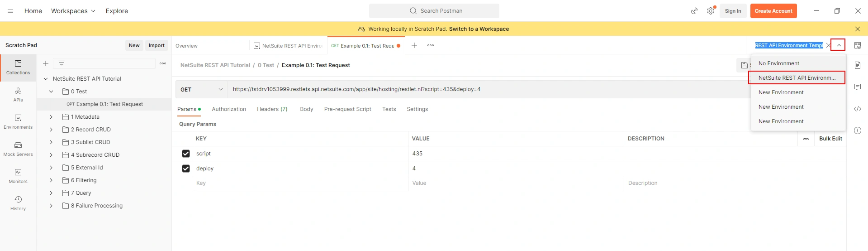Screen dimensions: 868x251
Task: Open the comments icon in right sidebar
Action: click(x=858, y=87)
